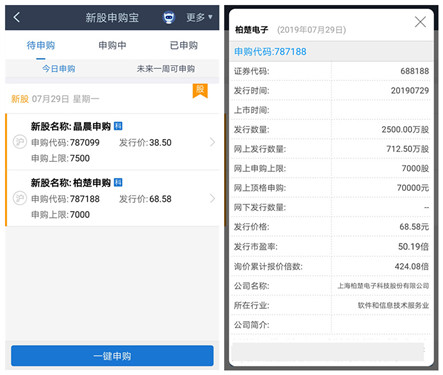This screenshot has width=443, height=375.
Task: Click 新股名称: 柏楚申购 title
Action: tap(71, 183)
